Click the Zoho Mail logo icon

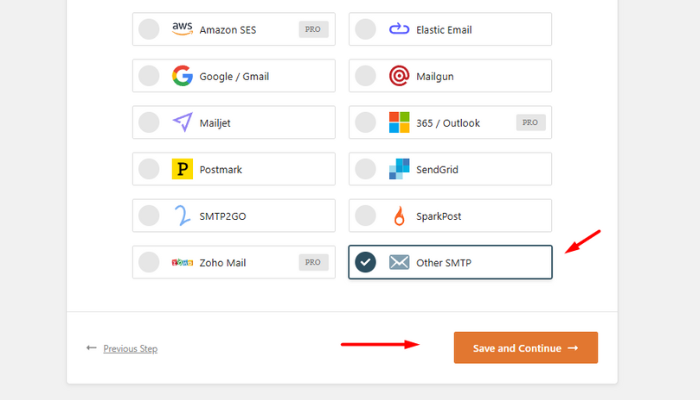182,262
